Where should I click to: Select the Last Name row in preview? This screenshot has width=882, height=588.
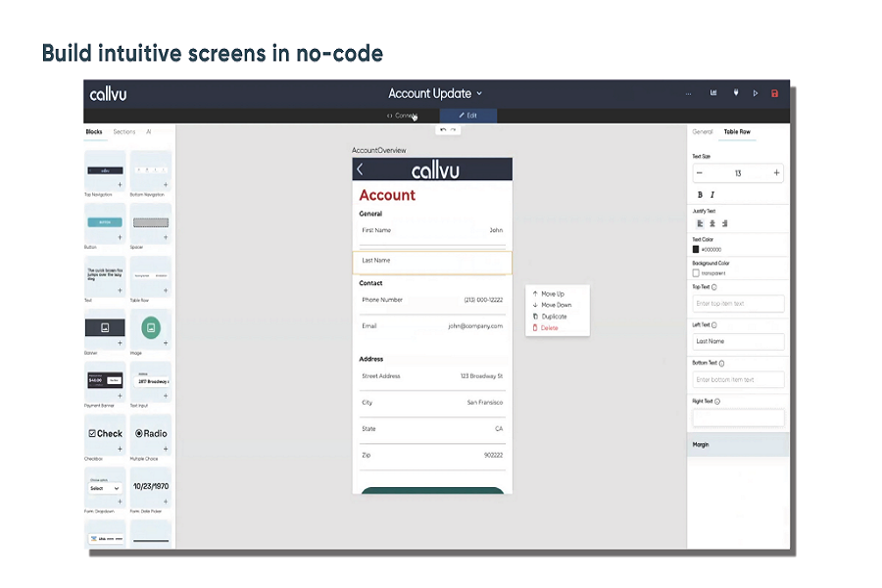click(432, 263)
